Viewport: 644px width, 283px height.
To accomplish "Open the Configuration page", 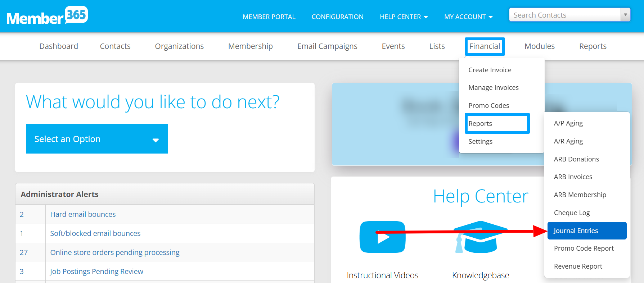I will click(x=337, y=17).
